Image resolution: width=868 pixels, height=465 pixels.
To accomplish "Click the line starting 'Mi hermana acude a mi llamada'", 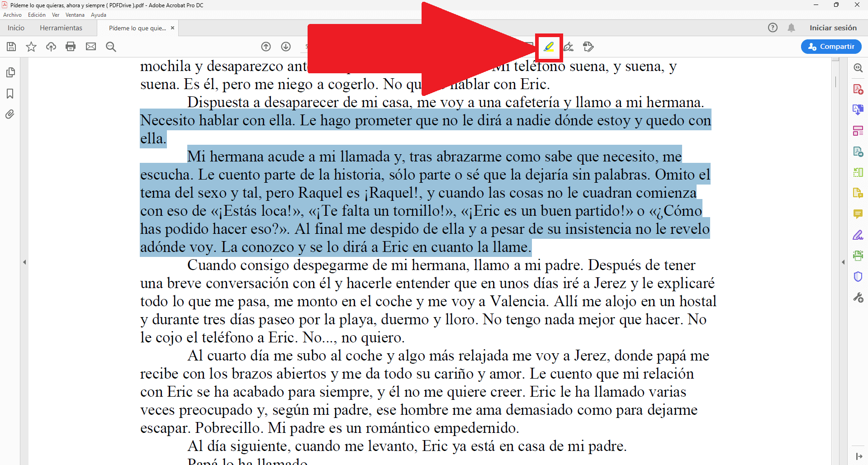I will [434, 157].
